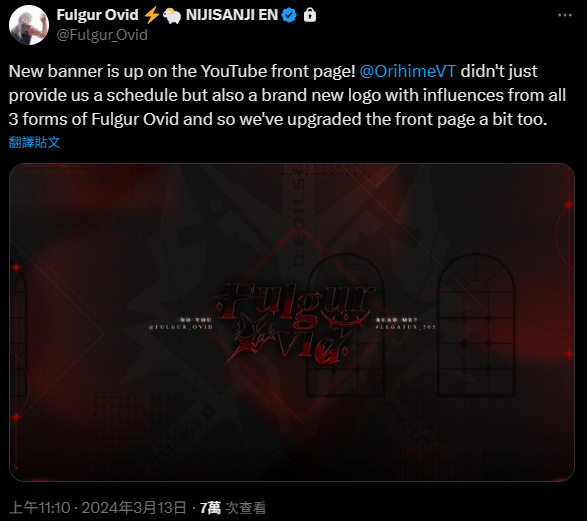Open the attached banner image
Viewport: 587px width, 521px height.
click(292, 322)
